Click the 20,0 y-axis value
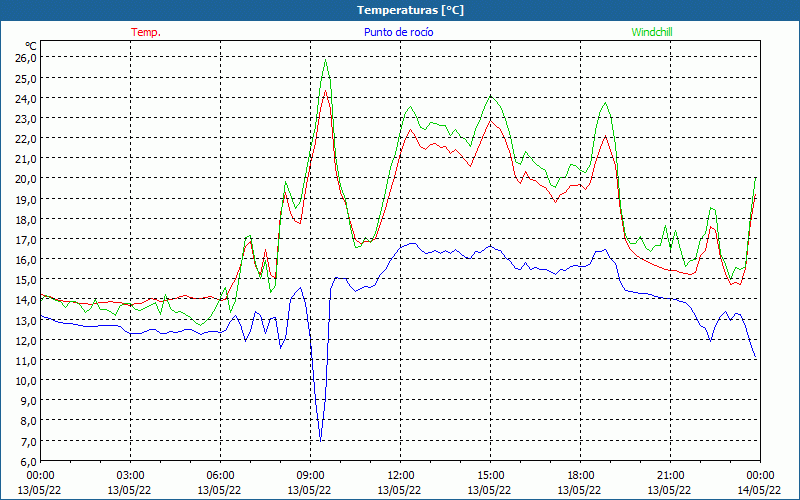The image size is (800, 500). (26, 179)
